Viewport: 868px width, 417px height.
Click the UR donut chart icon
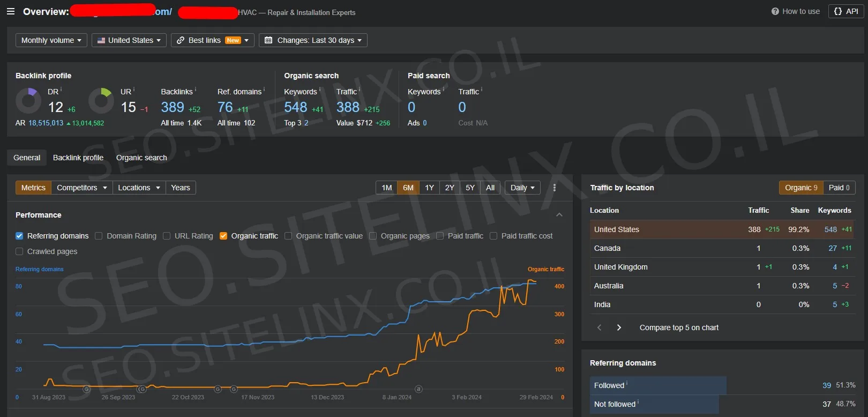101,100
